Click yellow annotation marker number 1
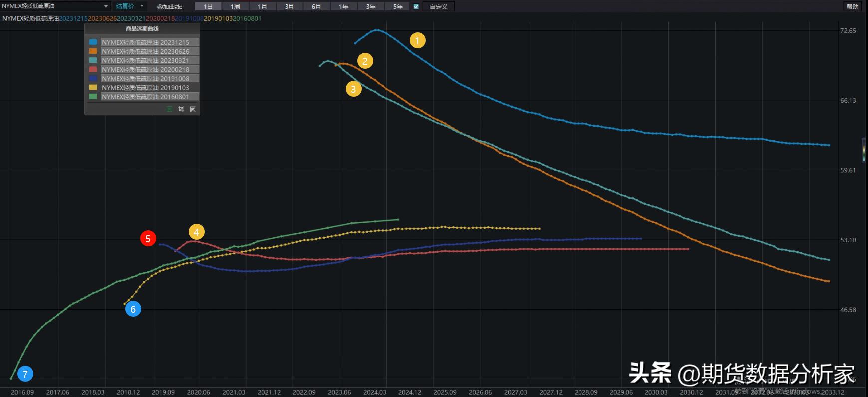 coord(417,40)
